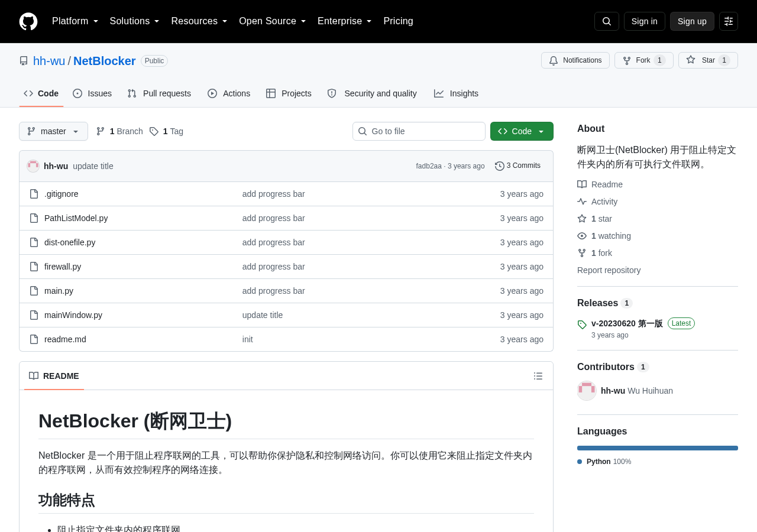Screen dimensions: 757x532
Task: Switch to the Issues tab
Action: point(92,93)
